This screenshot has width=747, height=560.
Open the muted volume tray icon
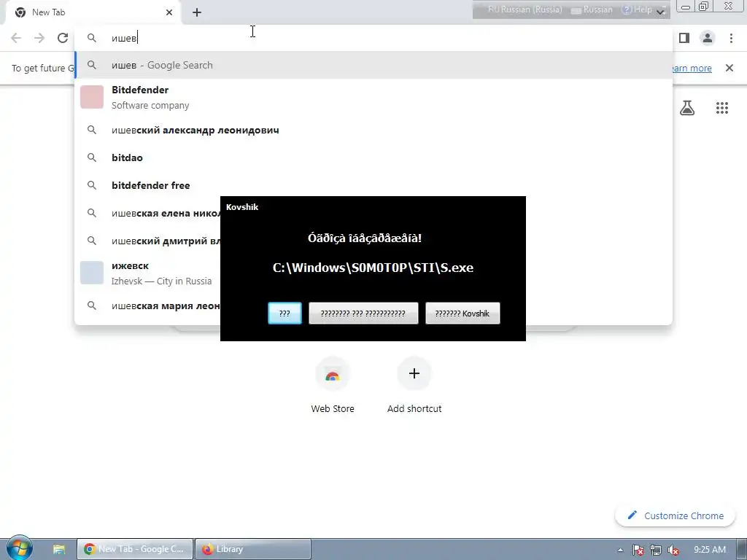coord(673,550)
